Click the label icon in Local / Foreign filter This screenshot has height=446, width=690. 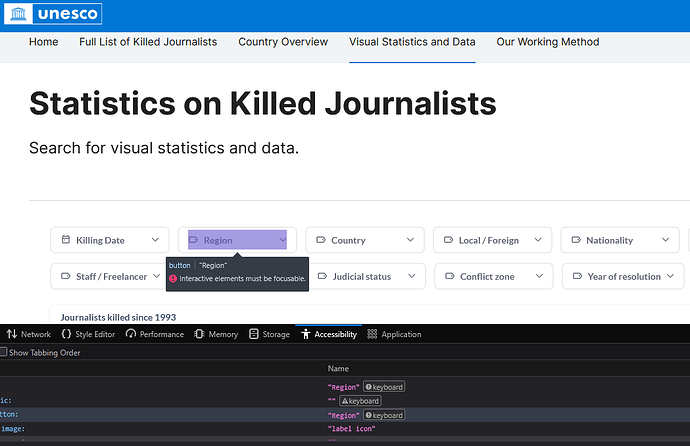coord(448,240)
